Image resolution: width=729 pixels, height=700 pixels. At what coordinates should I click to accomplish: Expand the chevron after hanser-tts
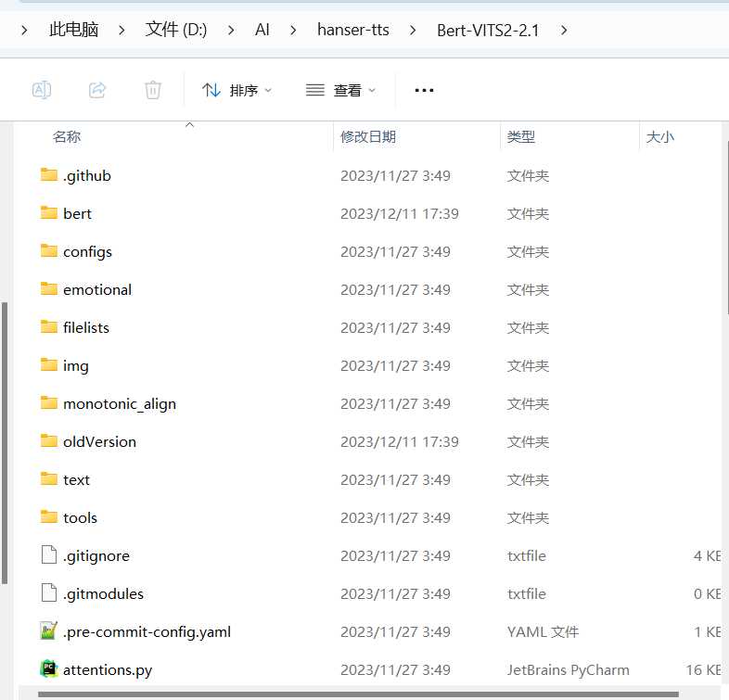pyautogui.click(x=413, y=31)
